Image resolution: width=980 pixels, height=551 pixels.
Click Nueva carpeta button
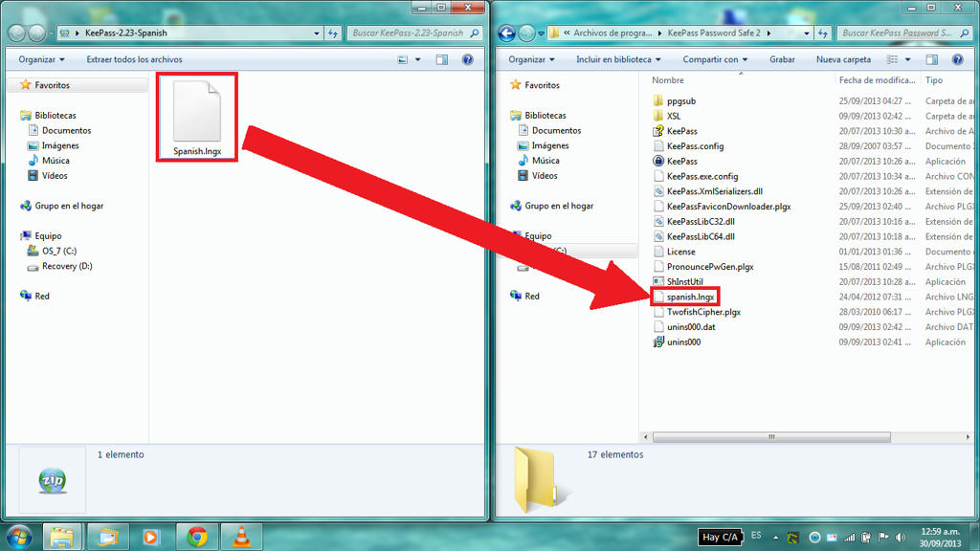843,59
